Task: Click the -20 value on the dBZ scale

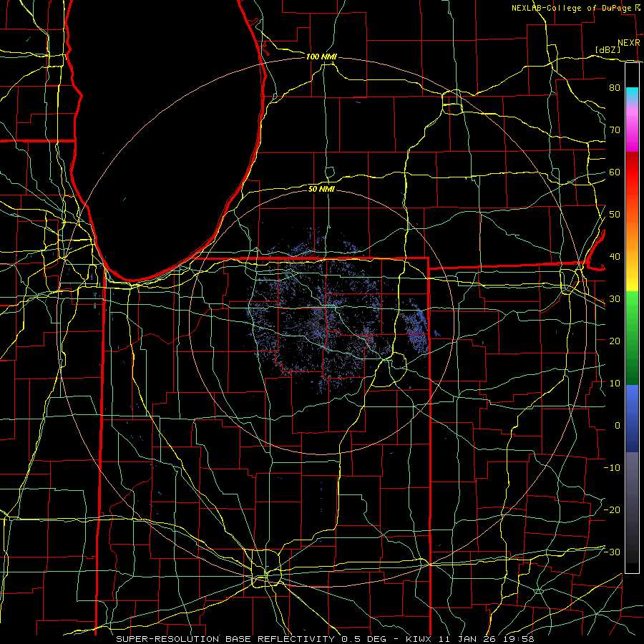Action: (x=612, y=509)
